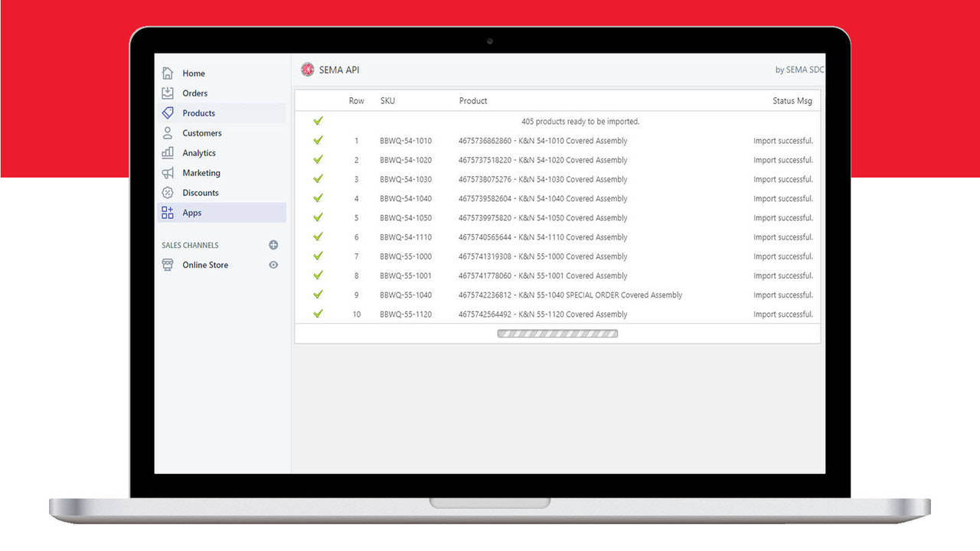
Task: Click the Apps grid icon
Action: 168,213
